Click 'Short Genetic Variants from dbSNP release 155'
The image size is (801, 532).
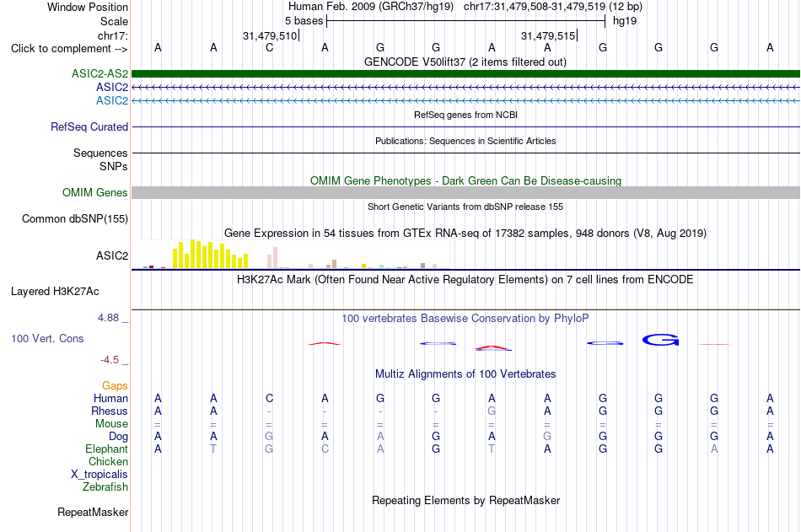click(465, 207)
